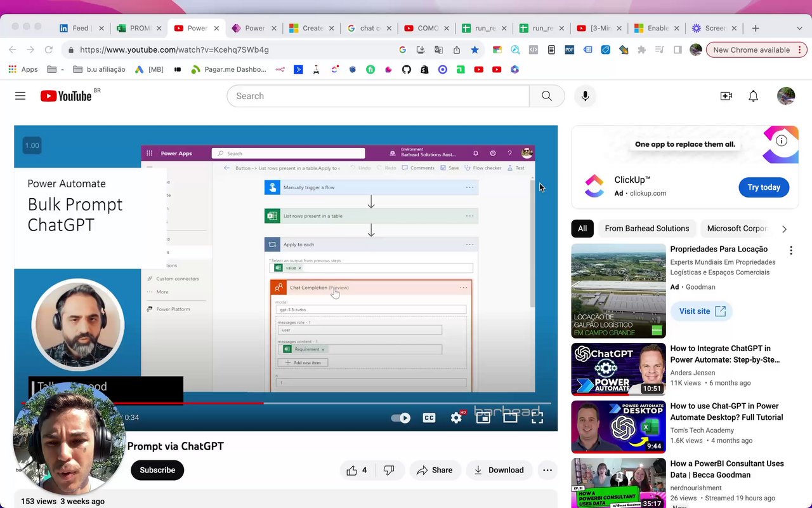Bookmark this page with the star

click(x=475, y=50)
